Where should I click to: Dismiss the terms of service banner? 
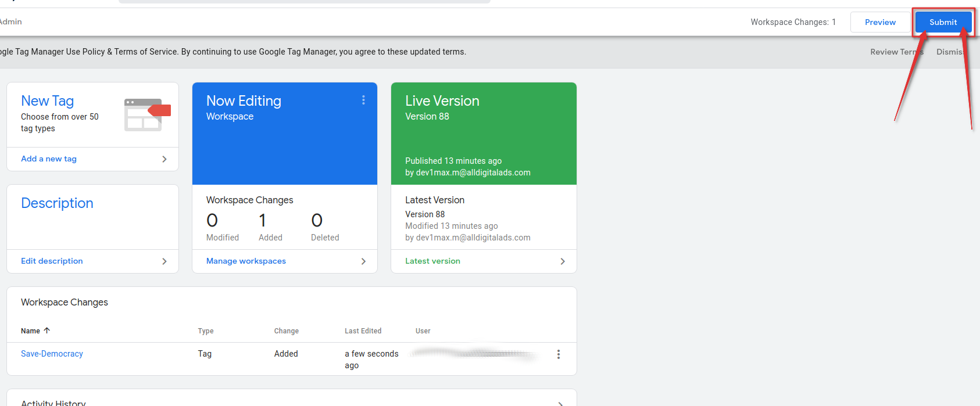click(x=950, y=52)
